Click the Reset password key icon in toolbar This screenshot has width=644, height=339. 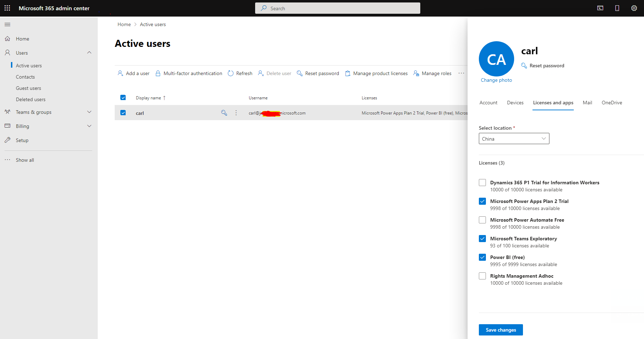point(300,73)
